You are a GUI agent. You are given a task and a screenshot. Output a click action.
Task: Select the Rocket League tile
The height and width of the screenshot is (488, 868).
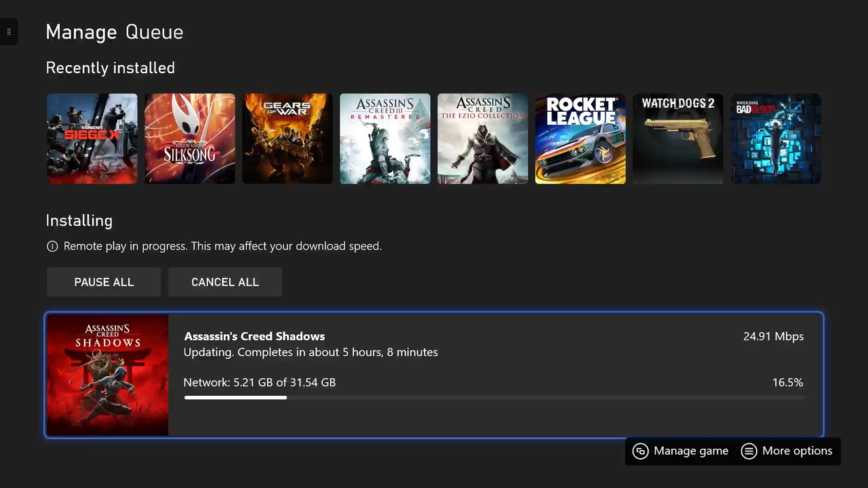(x=580, y=138)
